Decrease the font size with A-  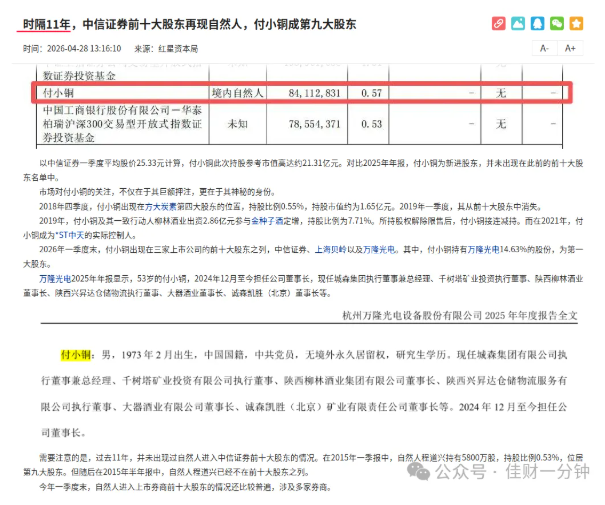click(544, 48)
